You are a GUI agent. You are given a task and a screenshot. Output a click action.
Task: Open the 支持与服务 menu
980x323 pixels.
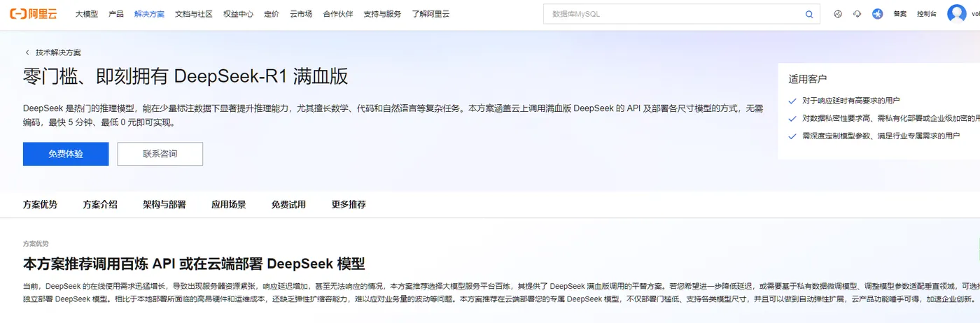(382, 14)
